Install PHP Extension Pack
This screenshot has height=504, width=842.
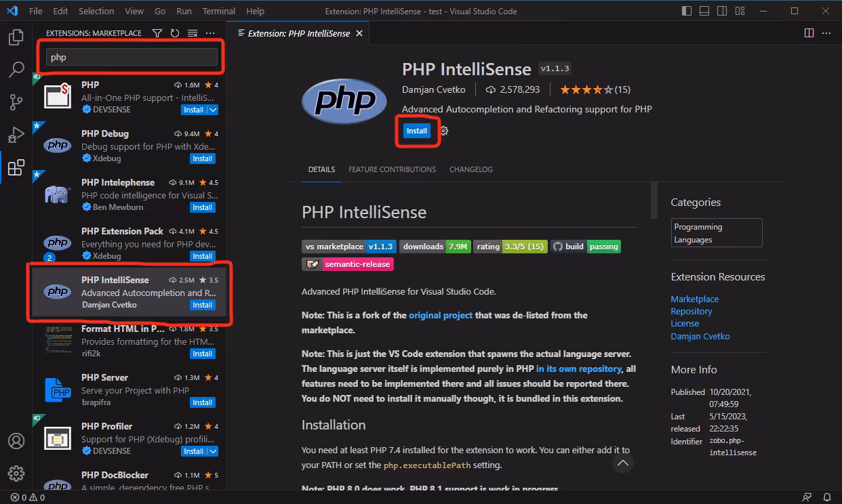pos(203,256)
